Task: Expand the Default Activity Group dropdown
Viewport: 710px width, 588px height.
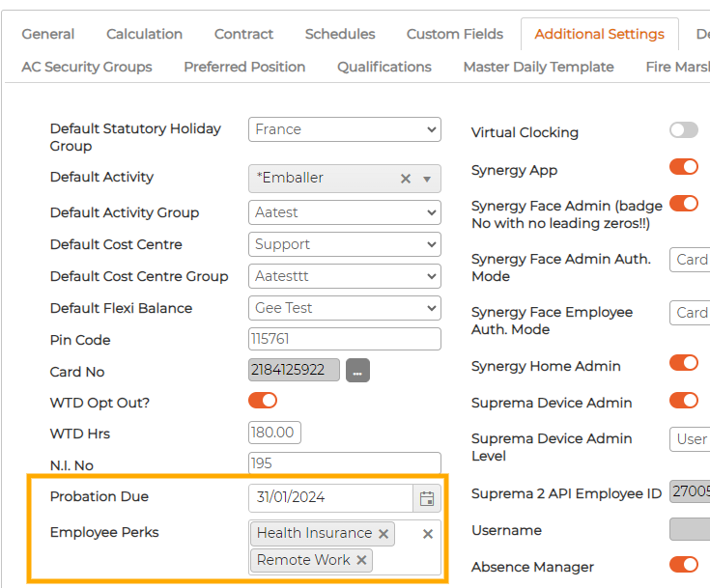Action: tap(344, 212)
